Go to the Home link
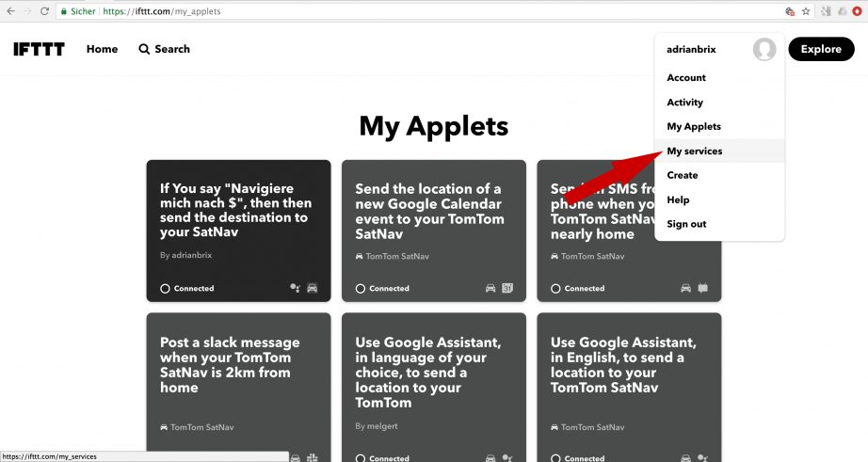 102,49
